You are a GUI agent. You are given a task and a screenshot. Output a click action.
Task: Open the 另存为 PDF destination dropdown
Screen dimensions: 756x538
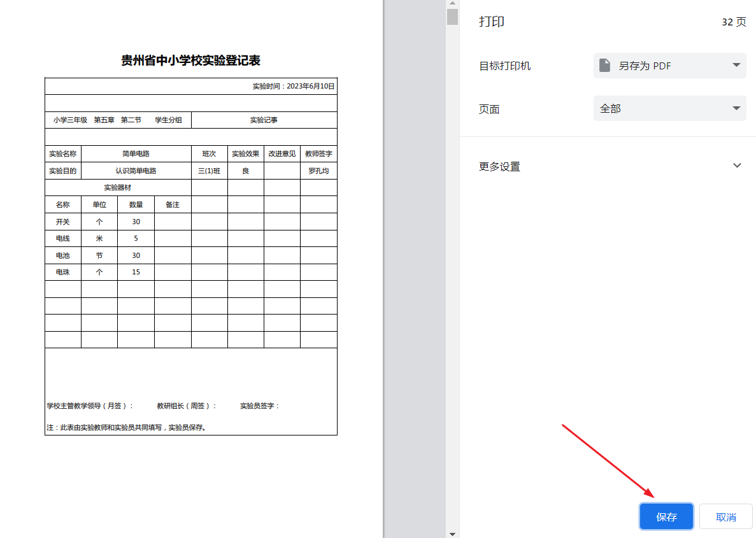(669, 66)
